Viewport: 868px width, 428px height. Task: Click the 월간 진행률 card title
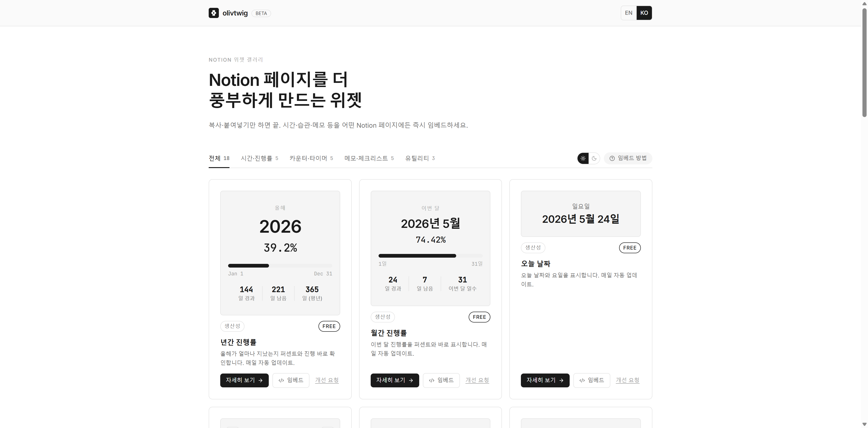click(x=388, y=333)
